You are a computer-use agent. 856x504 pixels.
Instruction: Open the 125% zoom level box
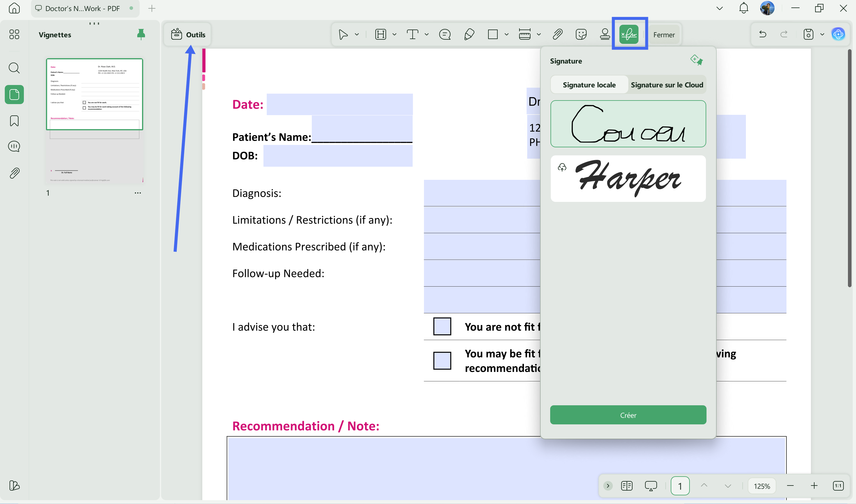click(x=762, y=486)
